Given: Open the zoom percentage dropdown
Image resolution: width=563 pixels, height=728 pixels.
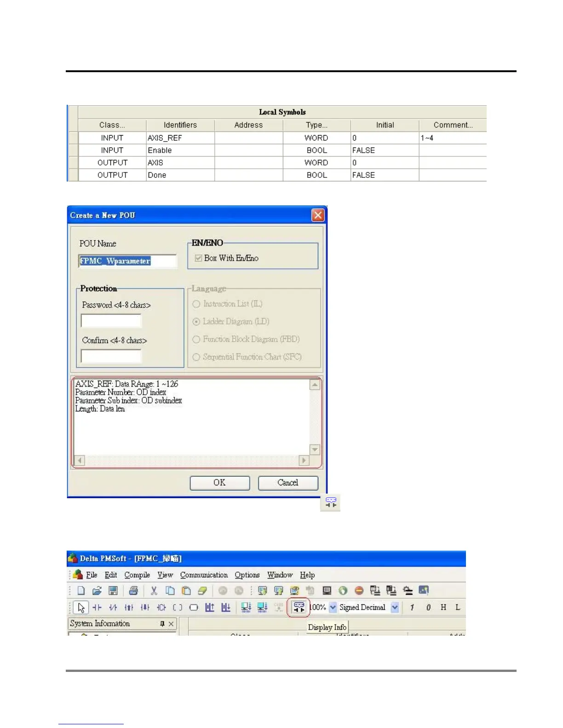Looking at the screenshot, I should [x=333, y=608].
